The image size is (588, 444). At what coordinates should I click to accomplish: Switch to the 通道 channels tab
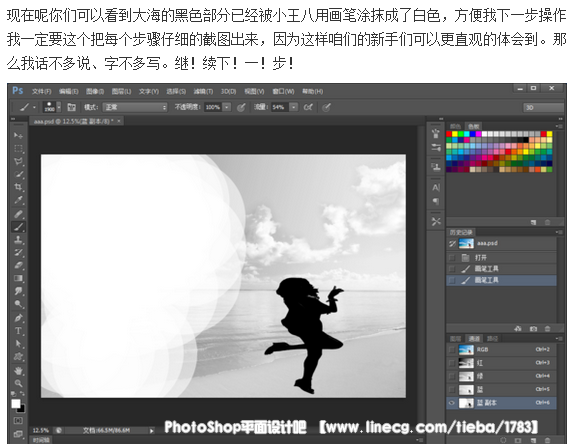click(474, 339)
